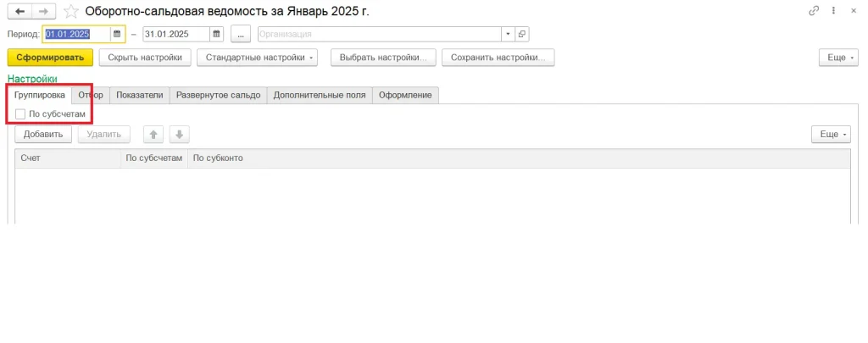
Task: Open the vertical dots menu in title bar
Action: click(x=834, y=11)
